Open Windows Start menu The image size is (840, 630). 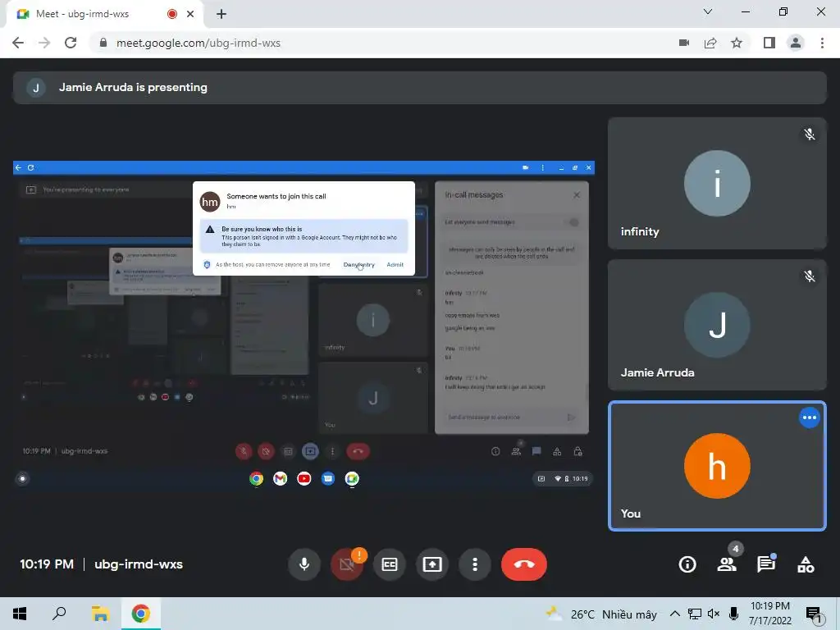pyautogui.click(x=20, y=614)
